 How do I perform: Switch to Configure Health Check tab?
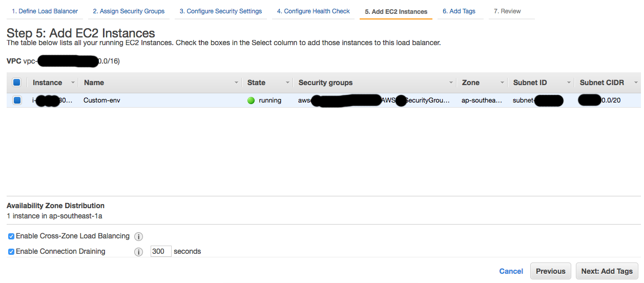[x=313, y=11]
